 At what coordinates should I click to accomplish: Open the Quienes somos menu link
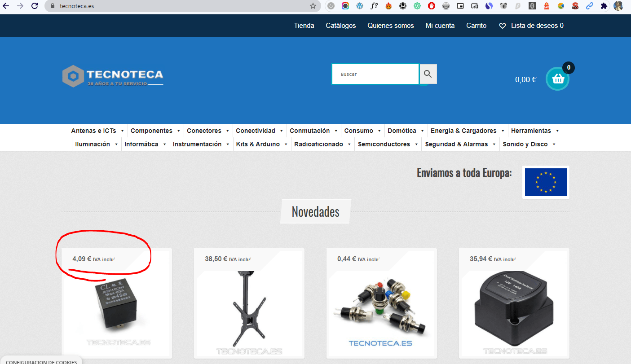pyautogui.click(x=391, y=26)
